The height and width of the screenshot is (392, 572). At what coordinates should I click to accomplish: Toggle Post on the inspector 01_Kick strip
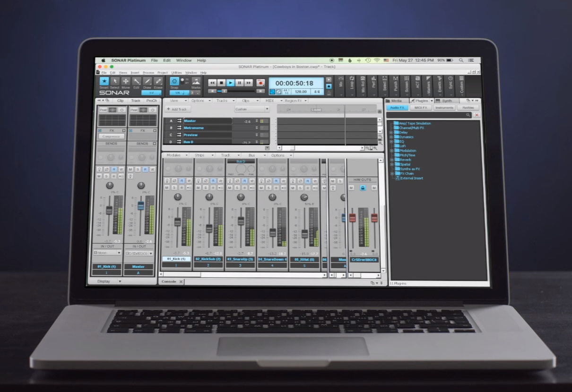[103, 110]
